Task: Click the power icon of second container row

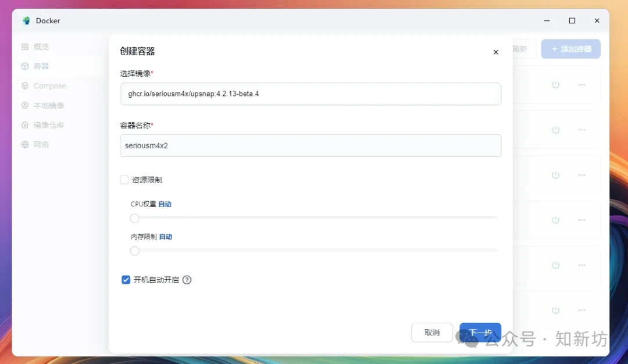Action: tap(555, 130)
